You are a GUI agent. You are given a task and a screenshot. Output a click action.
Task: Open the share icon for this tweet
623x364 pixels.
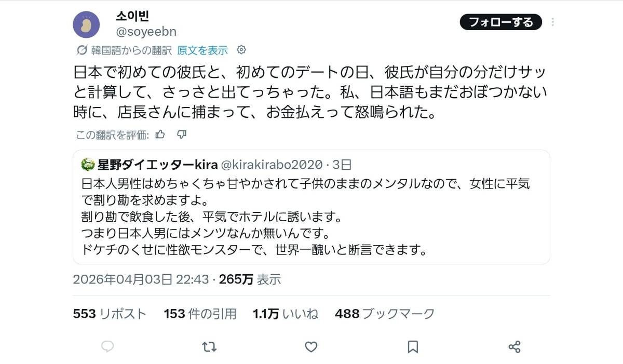pyautogui.click(x=514, y=346)
